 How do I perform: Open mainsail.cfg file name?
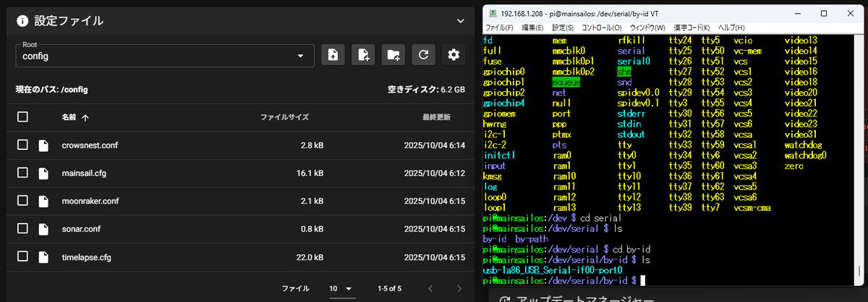click(84, 173)
